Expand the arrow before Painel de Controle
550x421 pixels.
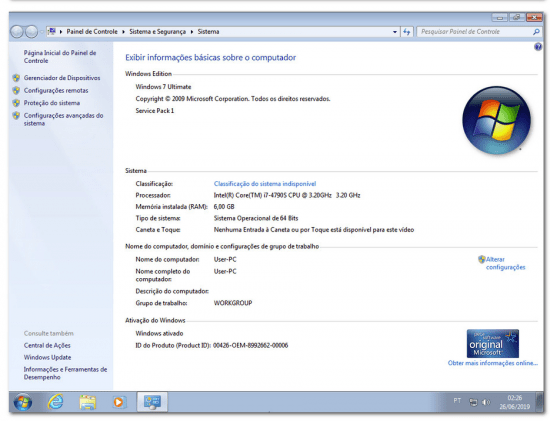tap(61, 32)
